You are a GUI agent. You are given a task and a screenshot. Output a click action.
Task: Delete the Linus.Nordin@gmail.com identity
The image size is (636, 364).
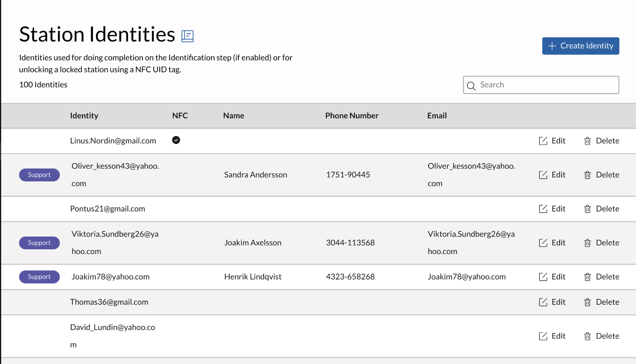(x=601, y=141)
